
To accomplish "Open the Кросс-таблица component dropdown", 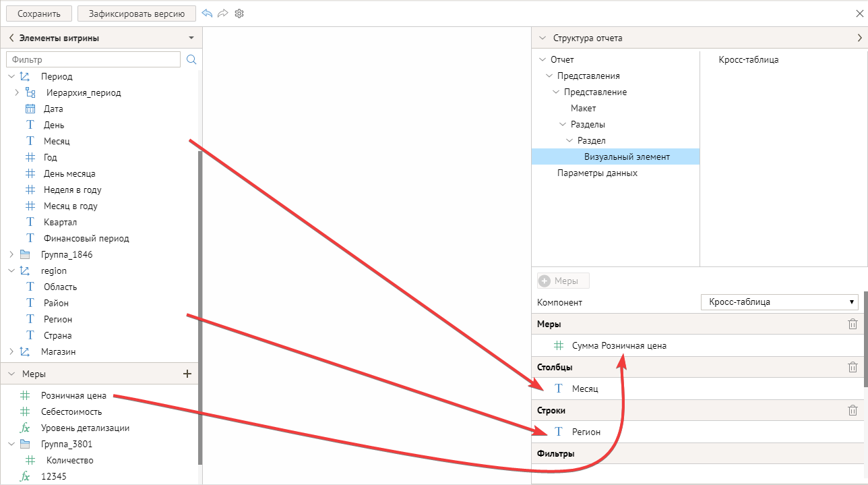I will [779, 302].
